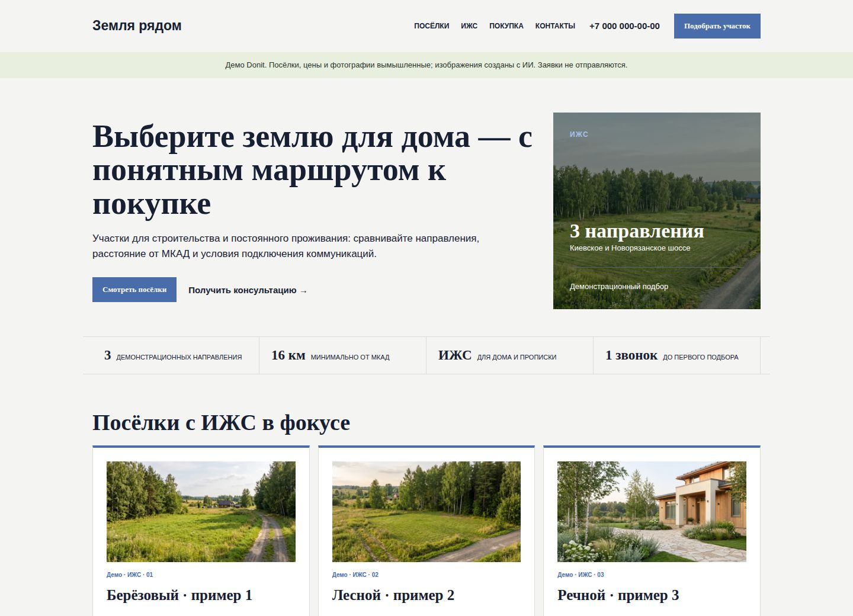
Task: Click the "Речной · пример 3" card title
Action: tap(618, 595)
